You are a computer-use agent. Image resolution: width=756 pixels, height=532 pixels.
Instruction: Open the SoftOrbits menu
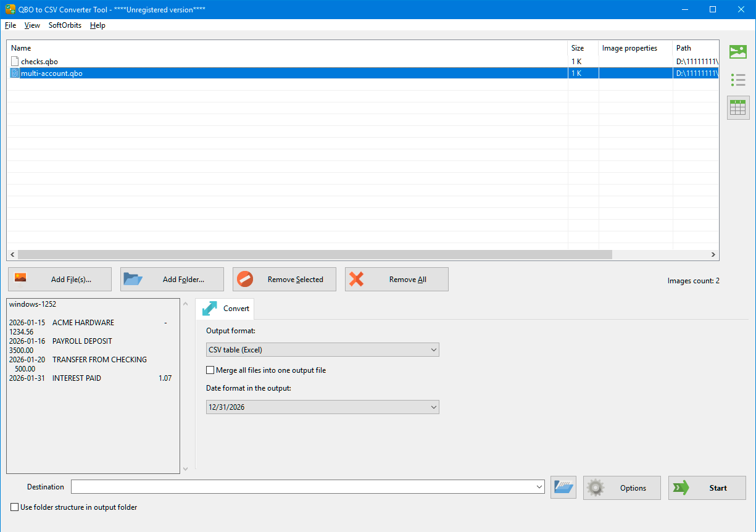coord(65,25)
